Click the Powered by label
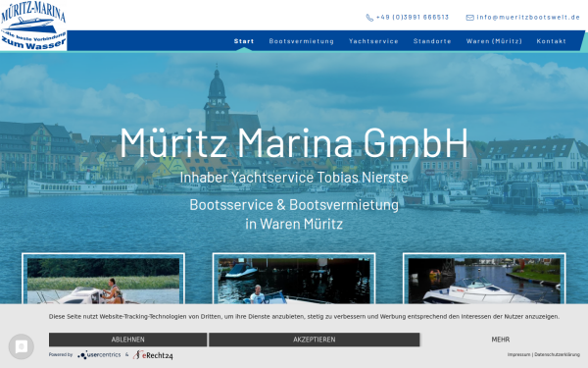Screen dimensions: 588x368 (x=61, y=354)
